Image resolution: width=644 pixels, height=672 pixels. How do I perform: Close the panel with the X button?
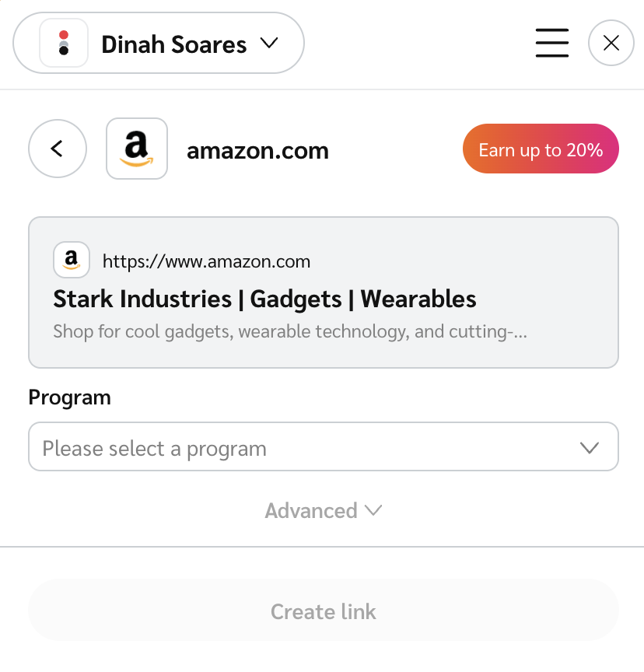point(611,43)
